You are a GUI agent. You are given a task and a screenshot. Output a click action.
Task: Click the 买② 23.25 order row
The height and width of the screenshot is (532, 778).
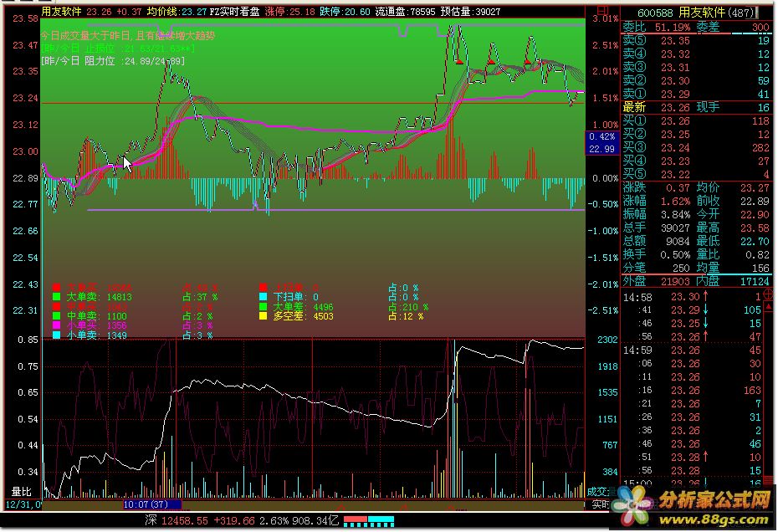click(696, 134)
